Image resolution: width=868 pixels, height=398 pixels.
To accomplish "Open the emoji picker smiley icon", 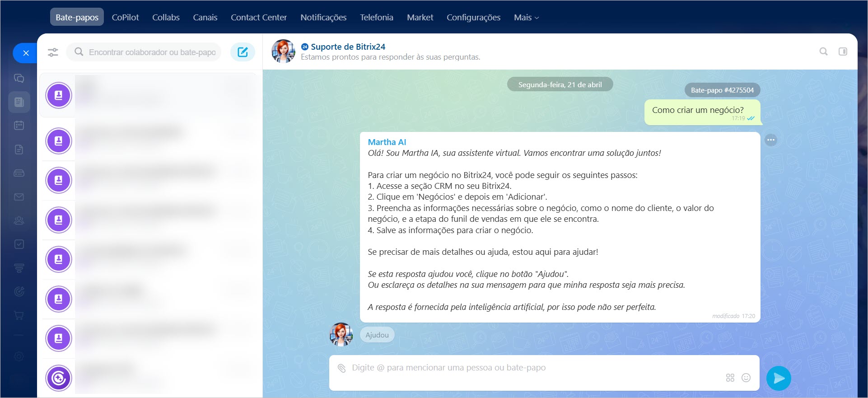I will (746, 378).
